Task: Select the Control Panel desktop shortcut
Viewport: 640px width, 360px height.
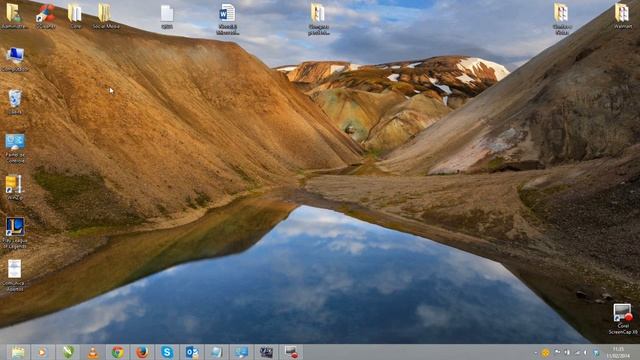Action: pos(15,148)
